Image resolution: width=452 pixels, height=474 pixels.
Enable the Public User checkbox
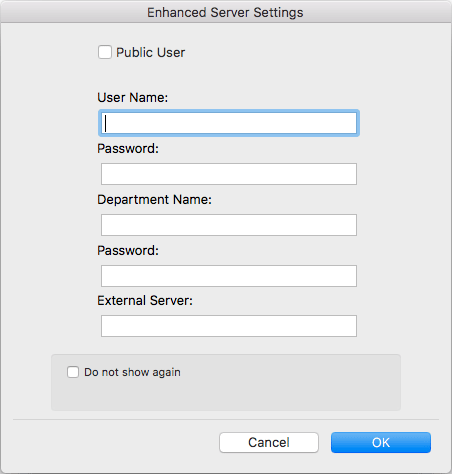(x=105, y=52)
